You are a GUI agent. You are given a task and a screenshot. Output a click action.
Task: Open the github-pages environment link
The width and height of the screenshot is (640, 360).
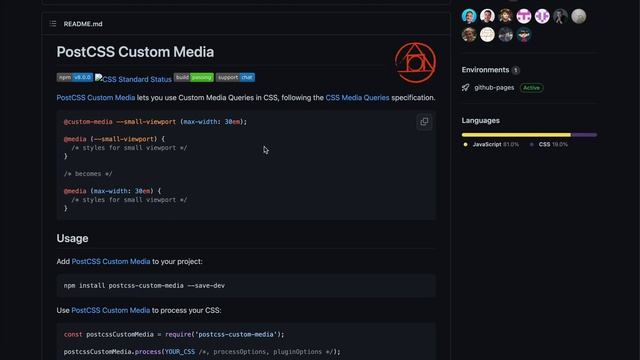point(494,88)
